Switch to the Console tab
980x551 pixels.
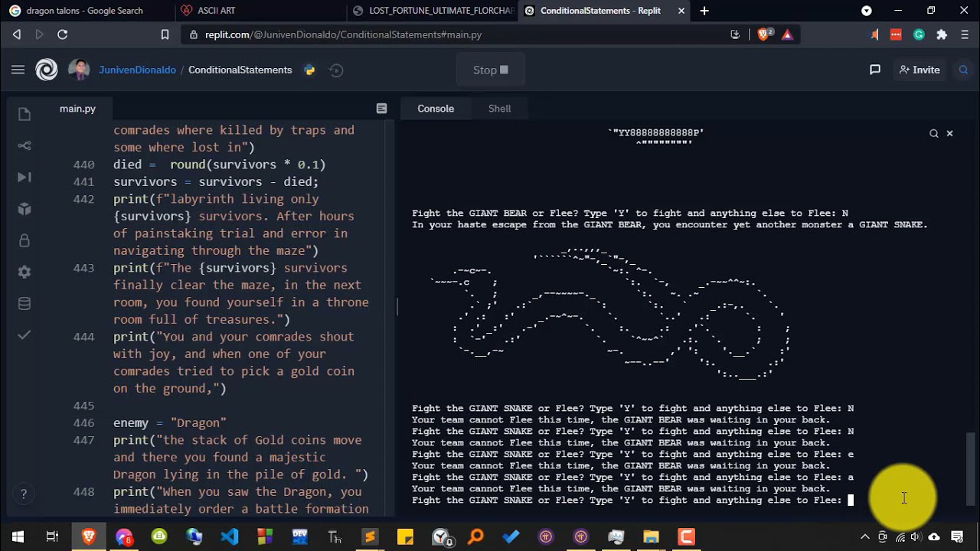(x=436, y=109)
